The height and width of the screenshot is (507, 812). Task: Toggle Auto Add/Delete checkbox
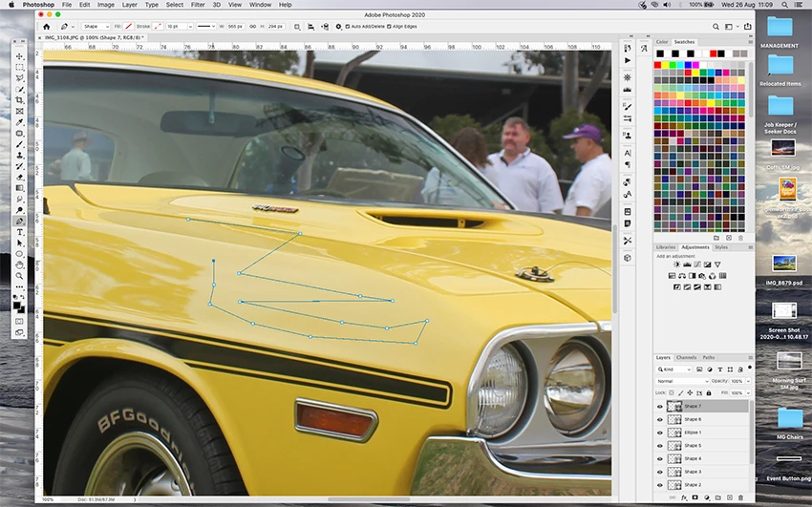348,27
